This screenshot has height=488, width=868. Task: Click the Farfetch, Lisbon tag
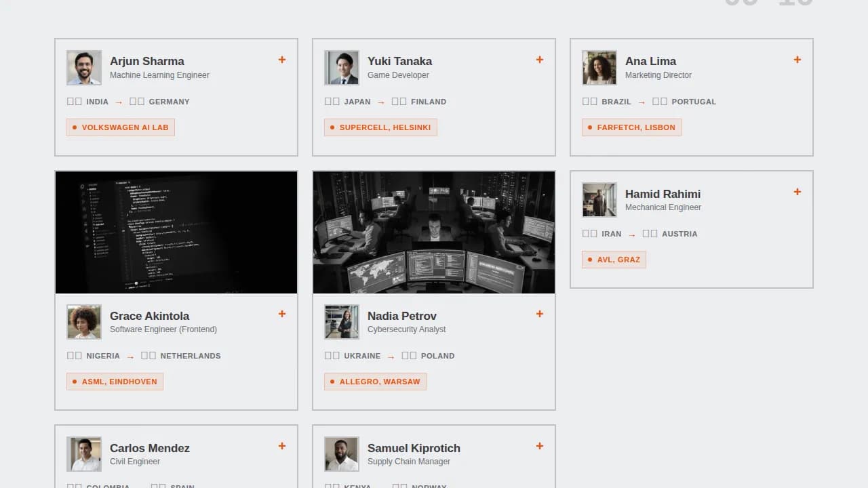[x=631, y=127]
